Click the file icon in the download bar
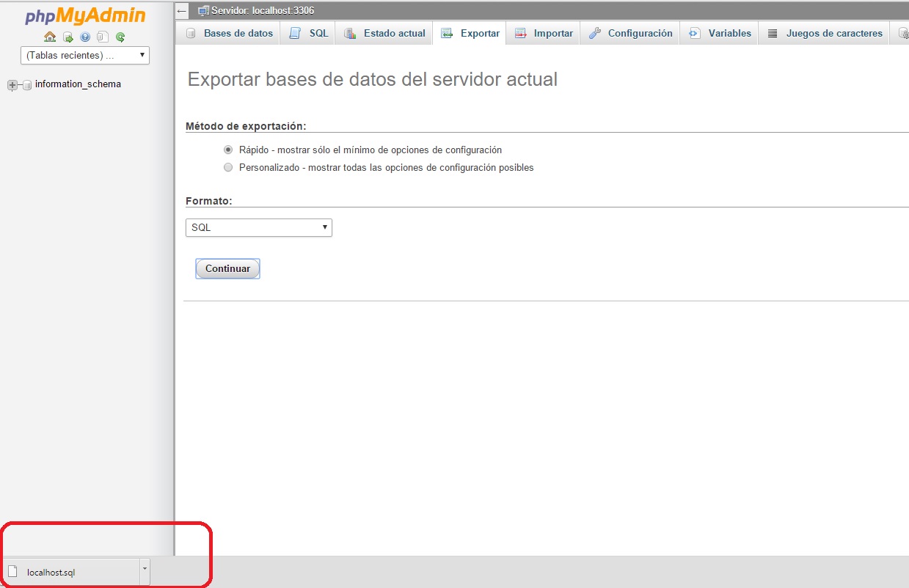Viewport: 909px width, 588px height. (x=12, y=572)
